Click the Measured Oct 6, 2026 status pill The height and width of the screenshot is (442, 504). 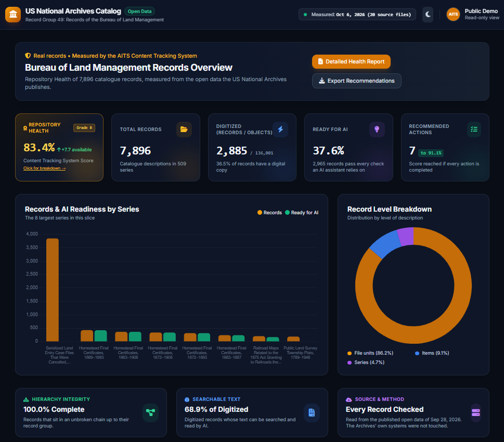357,15
